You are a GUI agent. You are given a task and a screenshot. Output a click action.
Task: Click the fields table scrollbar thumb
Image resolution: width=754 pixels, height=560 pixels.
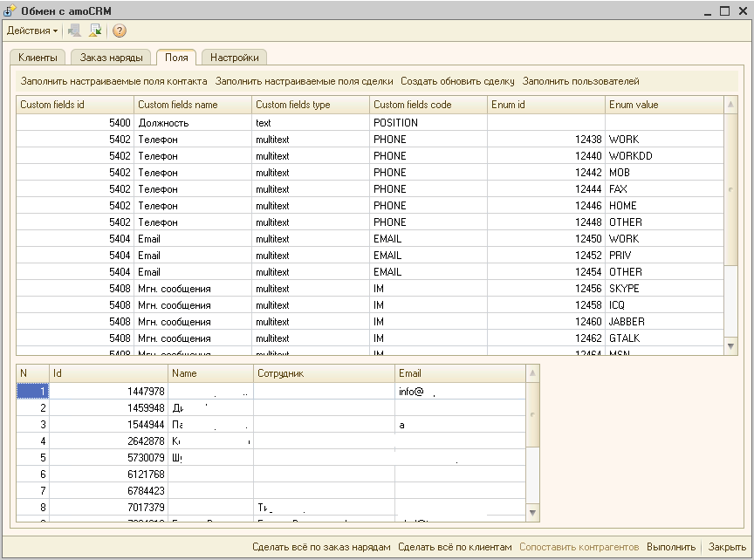pyautogui.click(x=730, y=189)
